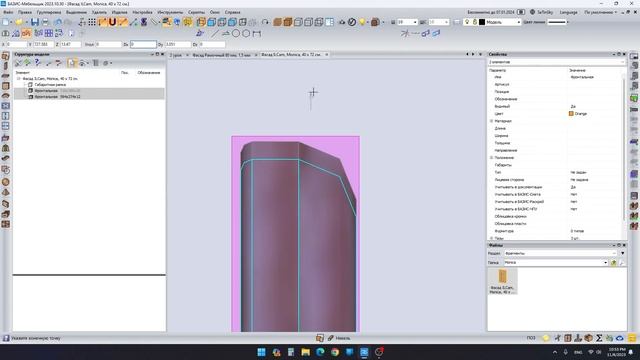Viewport: 640px width, 360px height.
Task: Open the Правка menu
Action: [24, 12]
